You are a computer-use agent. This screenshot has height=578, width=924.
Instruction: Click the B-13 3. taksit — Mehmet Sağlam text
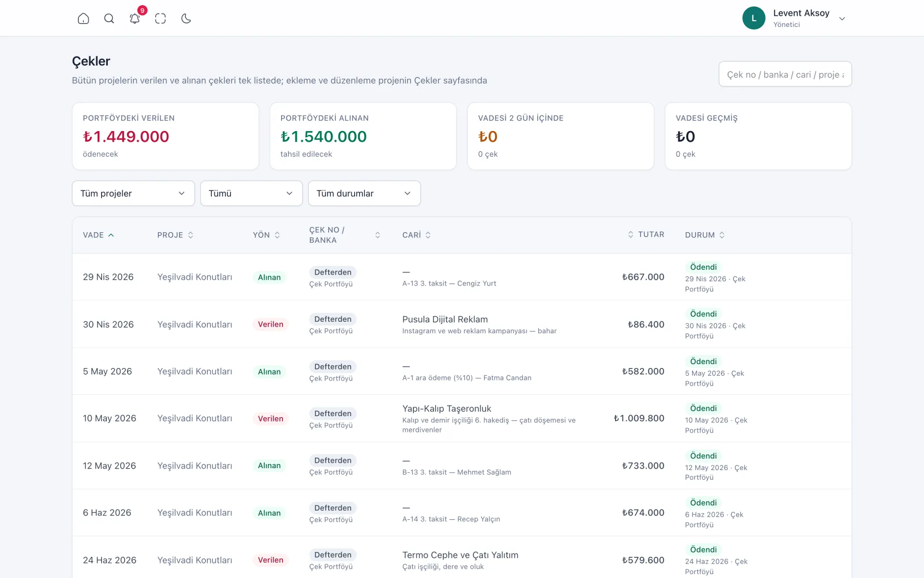[457, 472]
